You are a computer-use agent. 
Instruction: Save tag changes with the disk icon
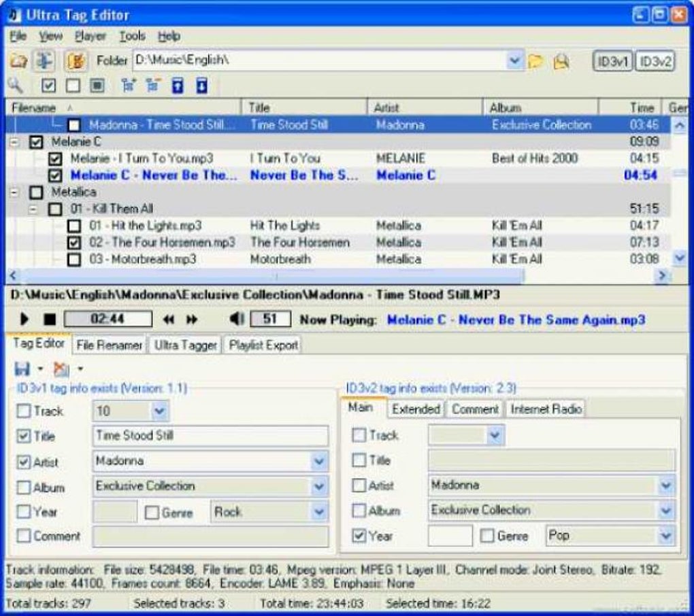22,369
